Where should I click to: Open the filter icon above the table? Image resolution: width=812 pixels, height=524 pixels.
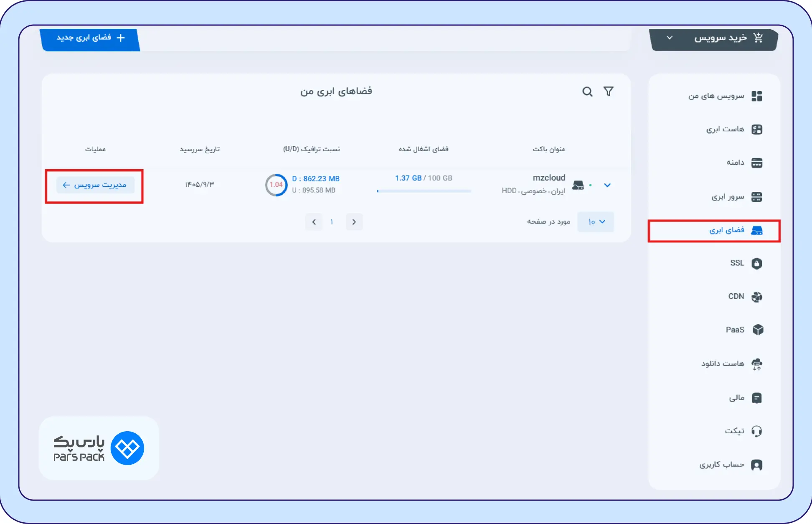coord(609,91)
